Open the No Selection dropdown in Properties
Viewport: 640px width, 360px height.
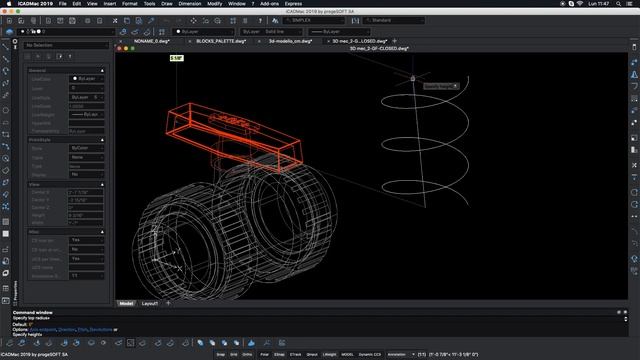tap(66, 45)
